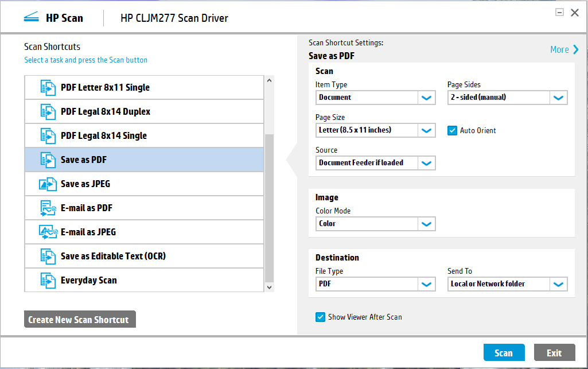This screenshot has width=588, height=369.
Task: Click the Save as Editable Text icon
Action: (48, 257)
